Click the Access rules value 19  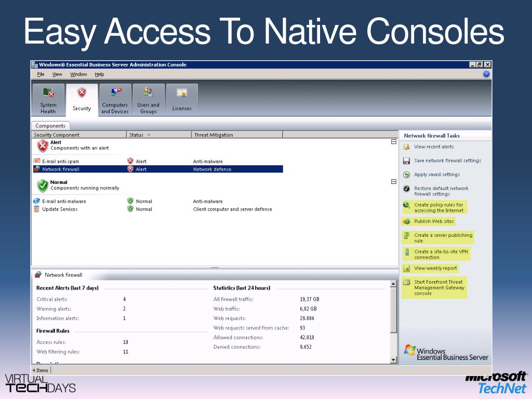(x=126, y=342)
